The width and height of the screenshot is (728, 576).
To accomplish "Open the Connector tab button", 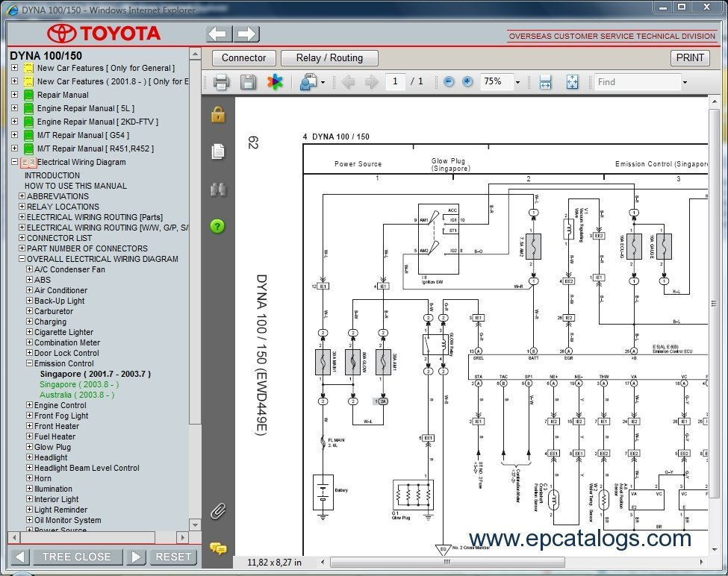I will [243, 58].
